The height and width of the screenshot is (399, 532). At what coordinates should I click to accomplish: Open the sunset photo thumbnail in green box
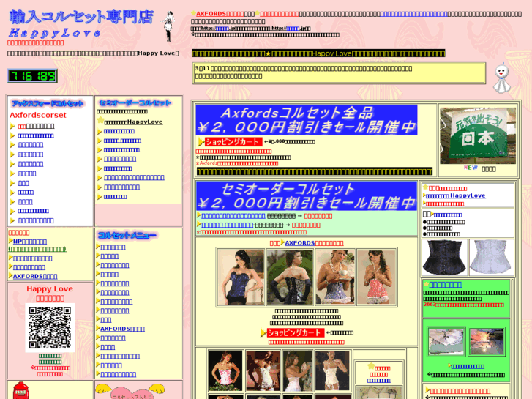point(487,341)
